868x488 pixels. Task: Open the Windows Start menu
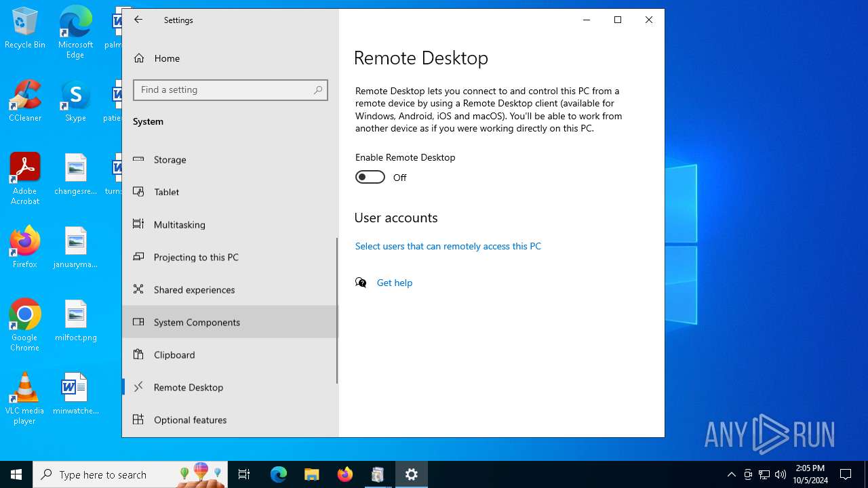tap(16, 474)
